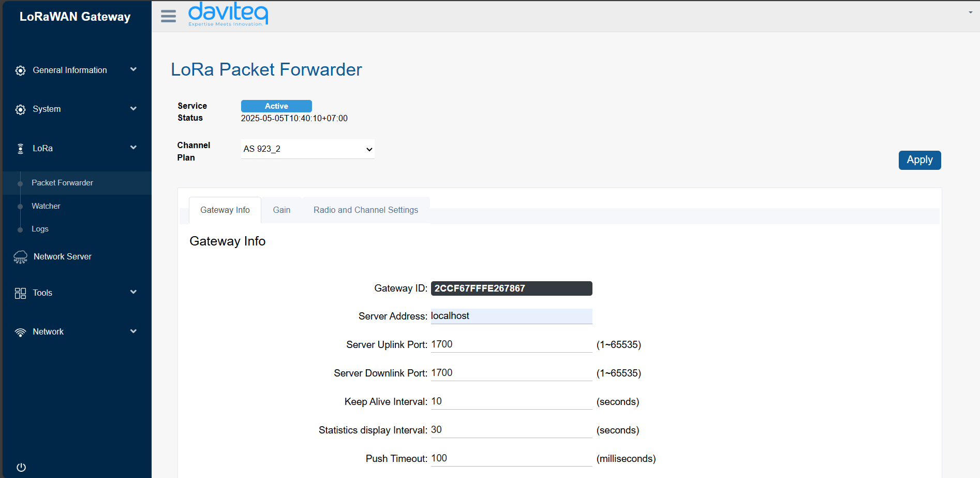Open the Radio and Channel Settings tab
Screen dimensions: 980x478
(365, 210)
